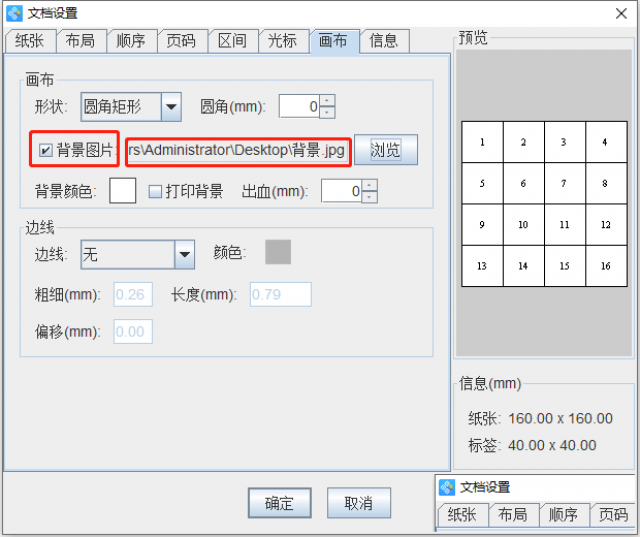Select label cell 4 in preview

[606, 142]
